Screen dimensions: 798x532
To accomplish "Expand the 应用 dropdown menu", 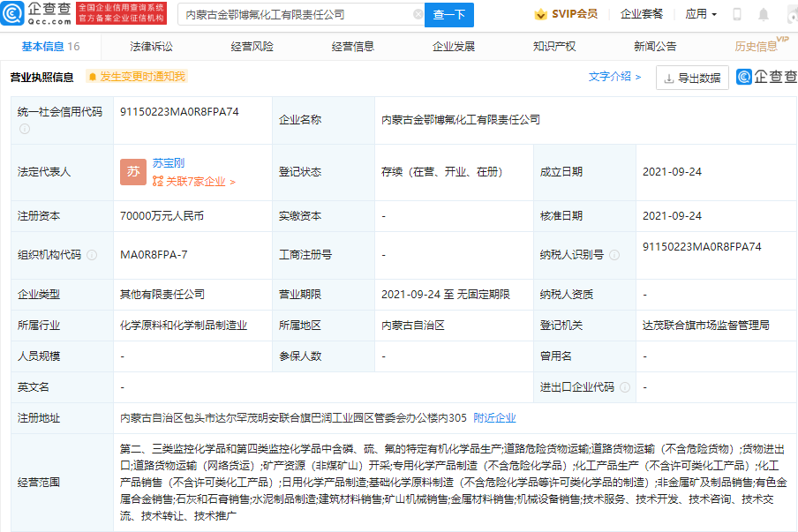I will 701,15.
